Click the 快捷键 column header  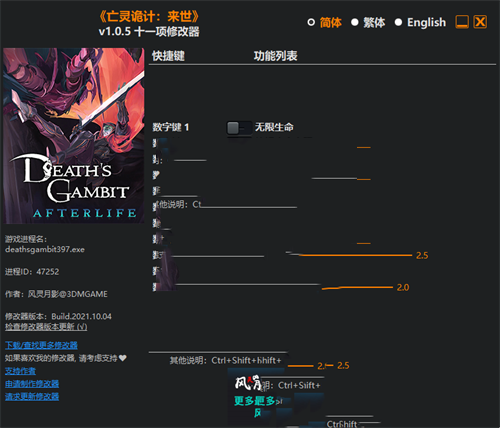click(x=168, y=56)
